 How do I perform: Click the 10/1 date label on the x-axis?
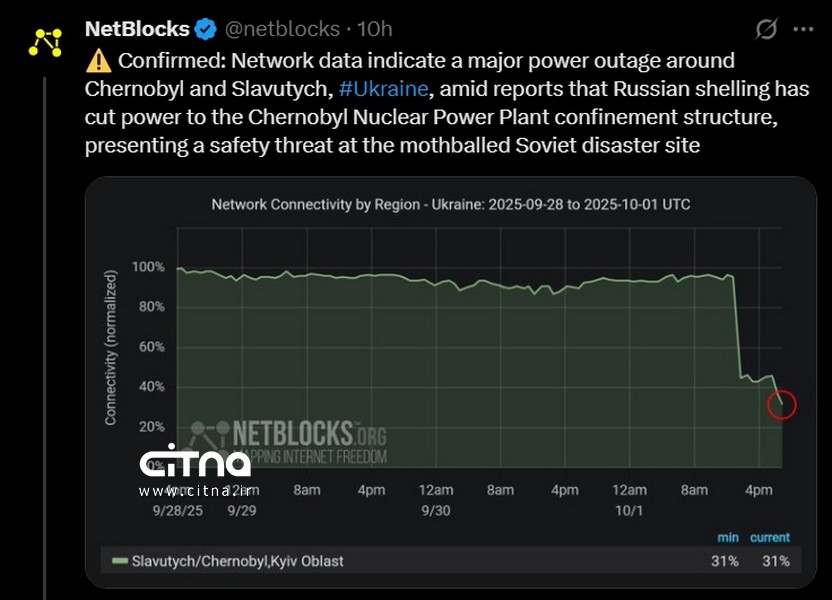pos(629,508)
